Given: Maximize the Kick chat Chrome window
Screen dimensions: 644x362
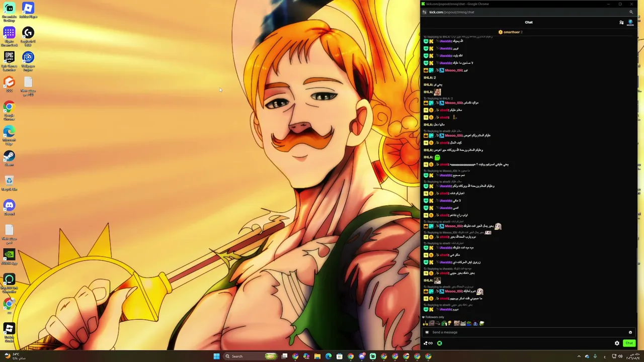Looking at the screenshot, I should (620, 4).
